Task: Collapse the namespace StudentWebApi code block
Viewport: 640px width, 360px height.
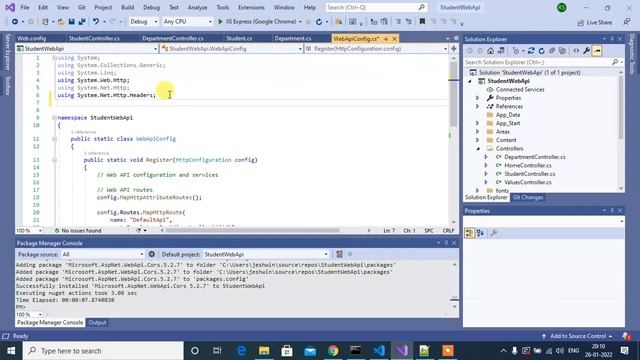Action: pos(54,118)
